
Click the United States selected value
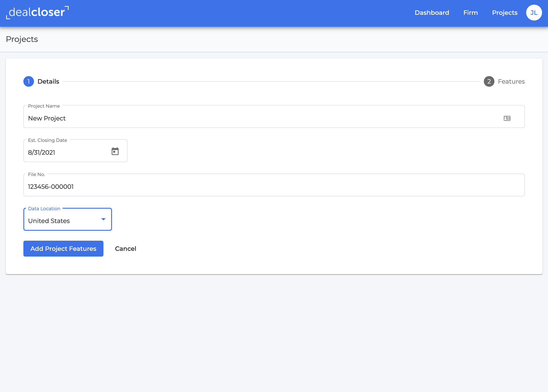click(49, 221)
